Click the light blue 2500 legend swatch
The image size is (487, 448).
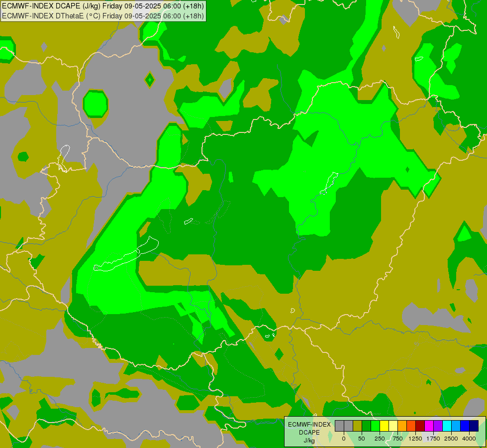pyautogui.click(x=456, y=426)
